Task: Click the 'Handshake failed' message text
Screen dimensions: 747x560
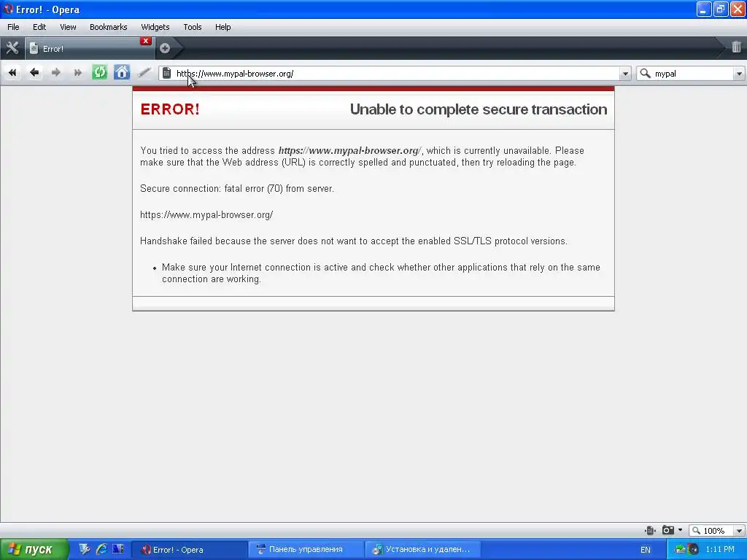Action: pyautogui.click(x=354, y=241)
